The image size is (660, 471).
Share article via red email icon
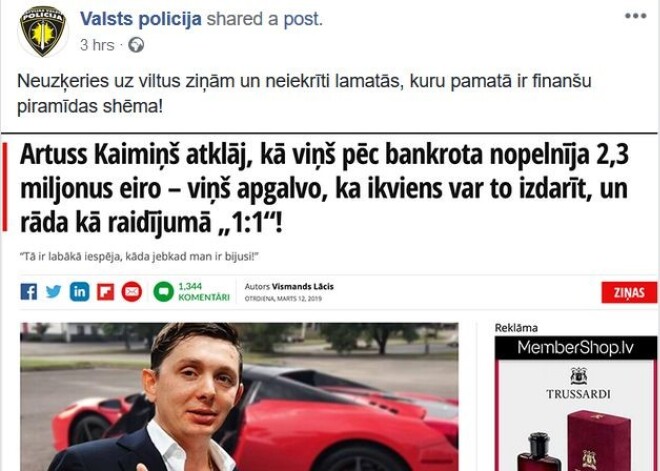tap(132, 291)
